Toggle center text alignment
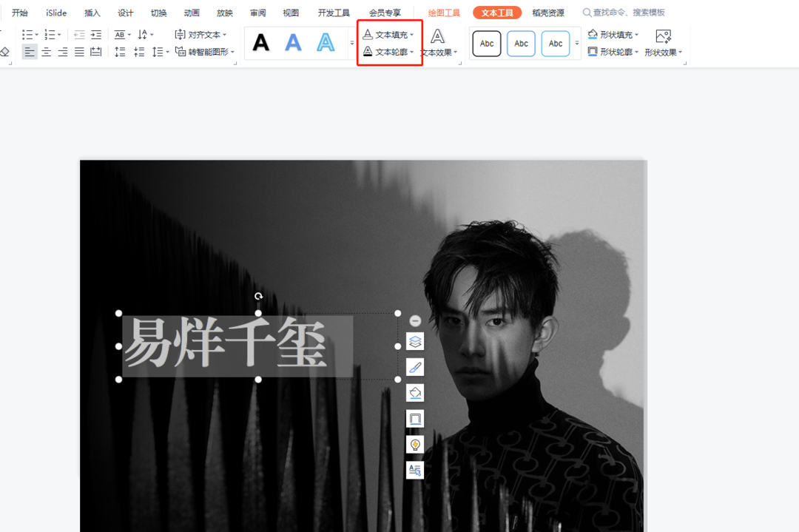The width and height of the screenshot is (799, 532). point(46,52)
